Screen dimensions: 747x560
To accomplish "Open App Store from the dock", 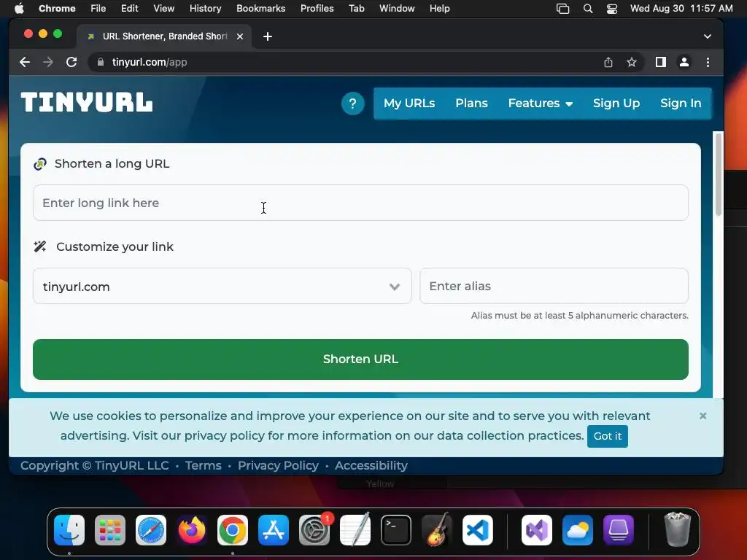I will 274,530.
